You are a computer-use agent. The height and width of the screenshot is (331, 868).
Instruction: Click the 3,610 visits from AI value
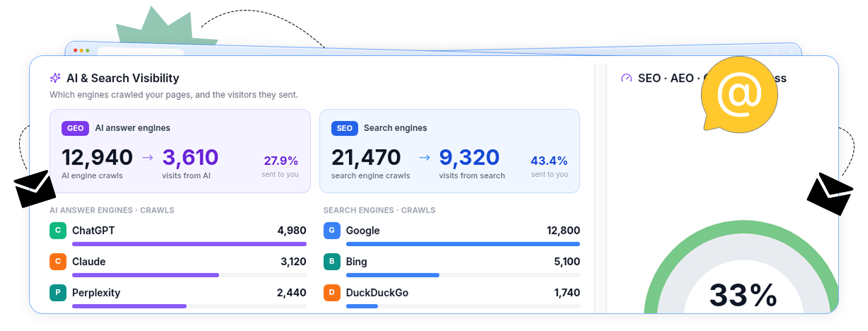click(190, 157)
